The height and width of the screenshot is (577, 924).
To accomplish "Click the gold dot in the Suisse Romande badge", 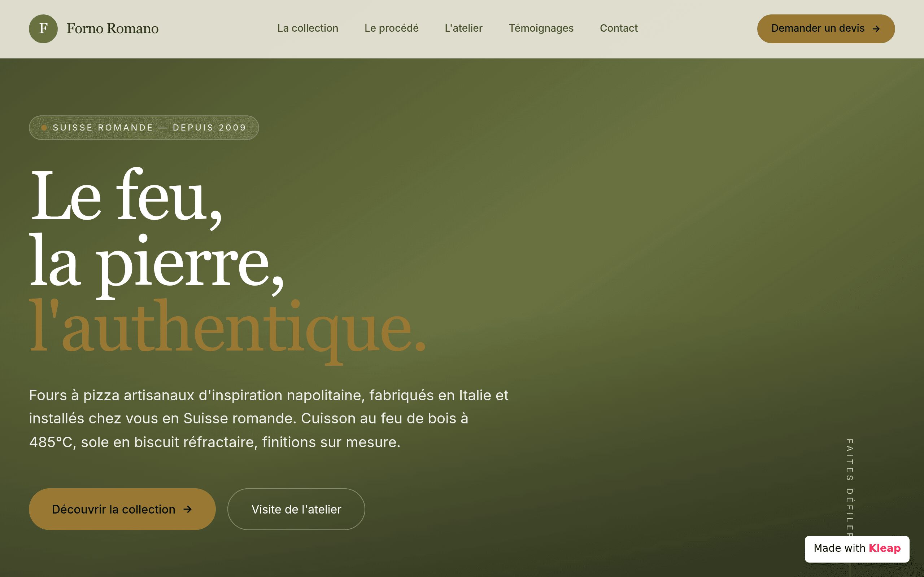I will pyautogui.click(x=44, y=127).
